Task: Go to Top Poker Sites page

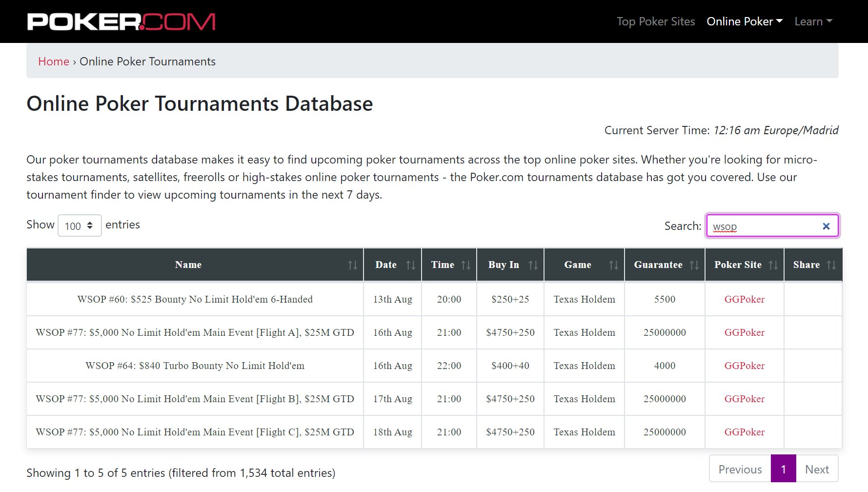Action: 656,21
